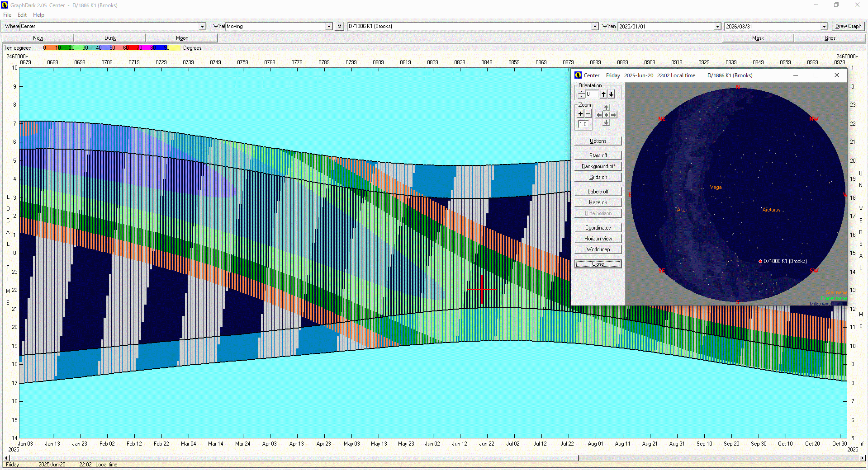The width and height of the screenshot is (868, 470).
Task: Click the M button next to What
Action: pyautogui.click(x=340, y=26)
